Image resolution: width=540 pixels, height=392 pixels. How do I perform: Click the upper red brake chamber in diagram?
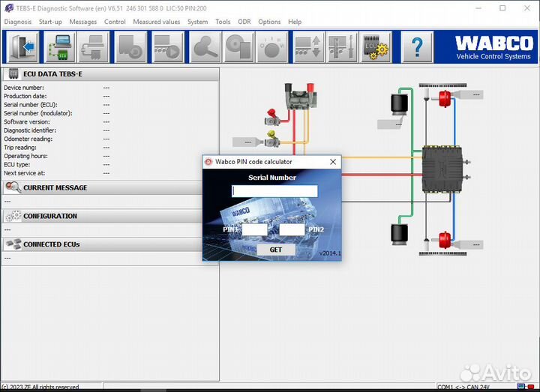coord(445,99)
